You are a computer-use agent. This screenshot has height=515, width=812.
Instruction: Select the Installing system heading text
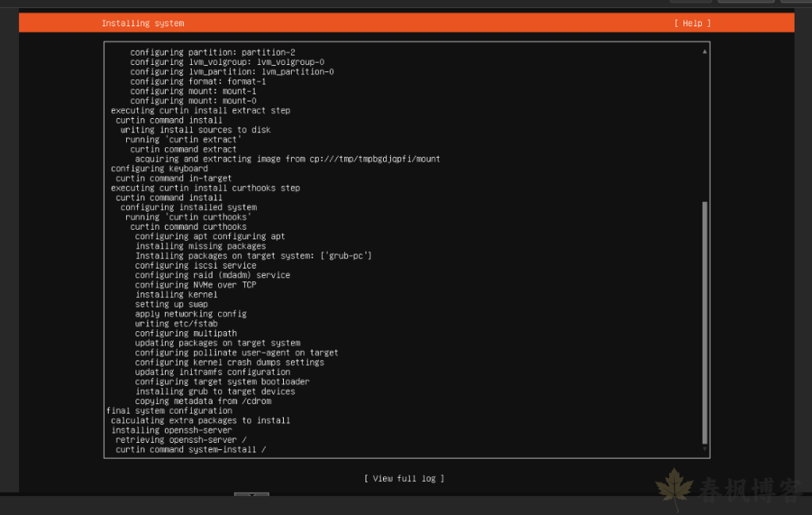coord(143,23)
